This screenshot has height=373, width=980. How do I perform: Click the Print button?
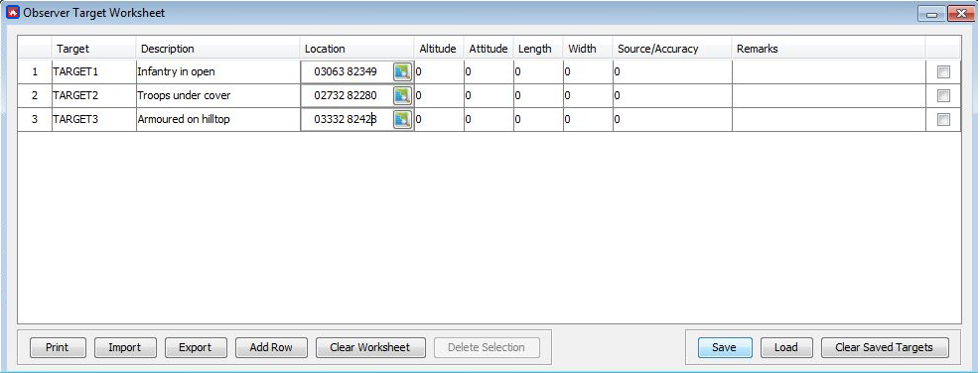click(x=57, y=347)
